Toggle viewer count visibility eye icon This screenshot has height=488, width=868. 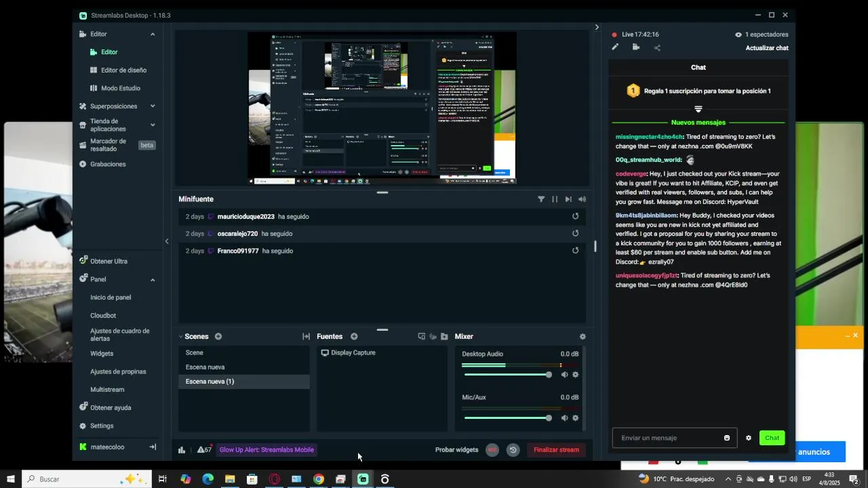pos(738,35)
